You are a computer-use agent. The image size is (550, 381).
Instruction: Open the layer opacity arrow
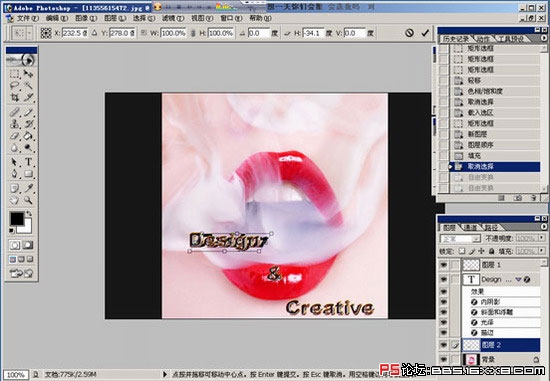[x=542, y=238]
